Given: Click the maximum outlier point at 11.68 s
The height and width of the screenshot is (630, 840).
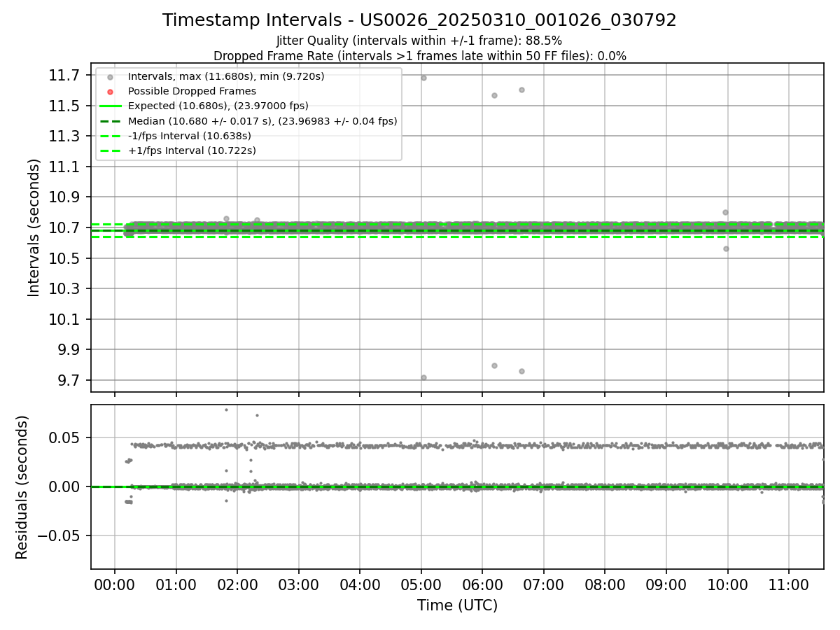Looking at the screenshot, I should (423, 78).
